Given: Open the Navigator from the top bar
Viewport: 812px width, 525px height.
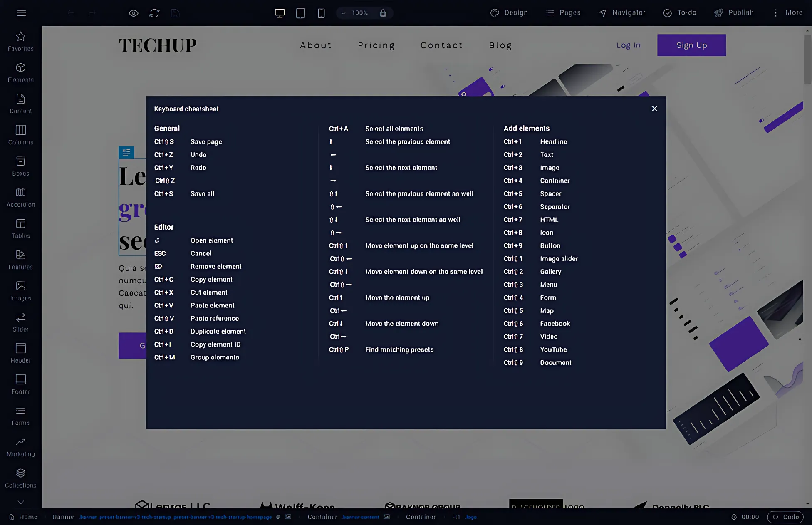Looking at the screenshot, I should (621, 12).
